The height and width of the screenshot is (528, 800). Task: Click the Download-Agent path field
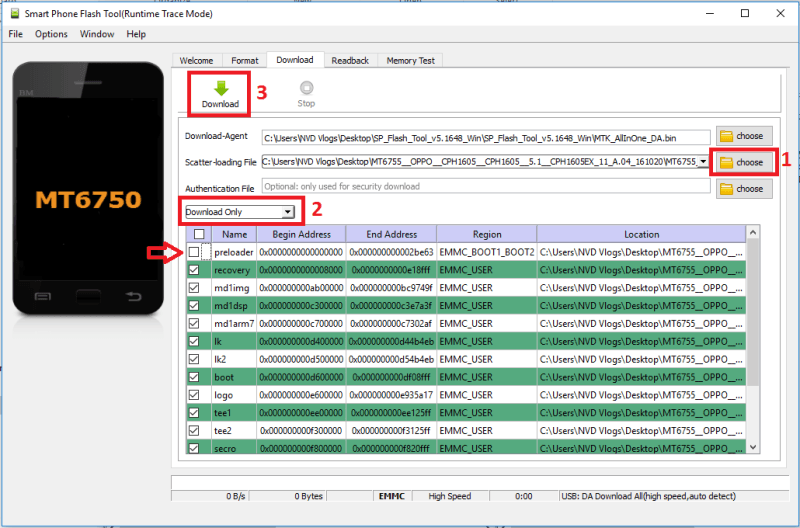[x=486, y=138]
